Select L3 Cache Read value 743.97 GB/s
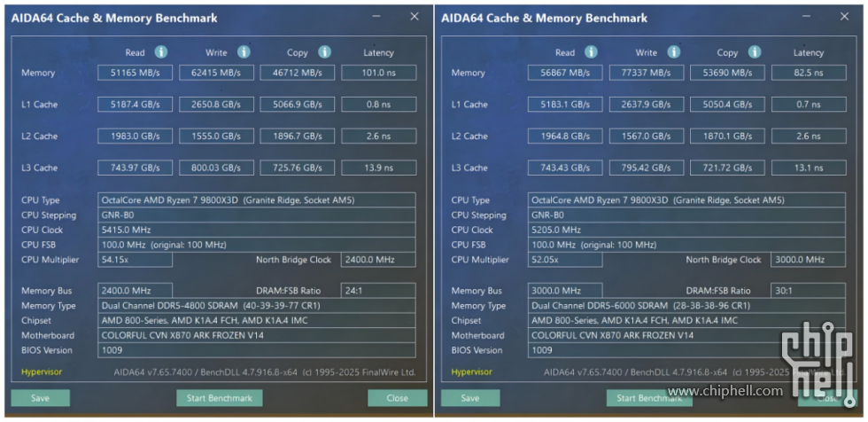 click(x=135, y=168)
